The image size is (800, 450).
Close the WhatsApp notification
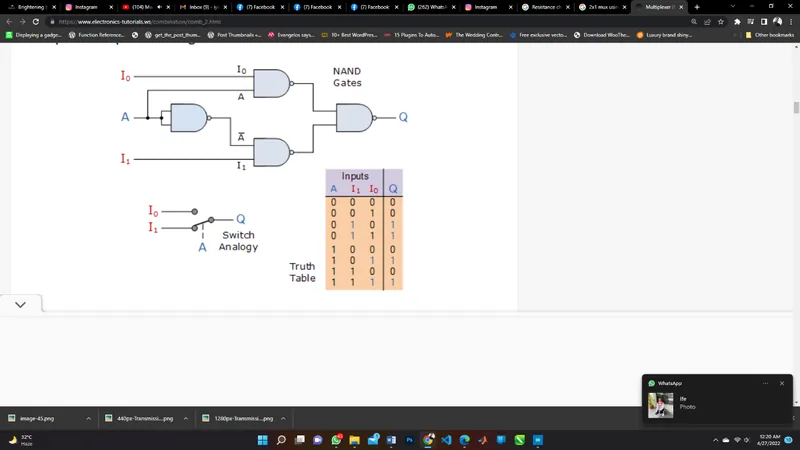(x=782, y=383)
